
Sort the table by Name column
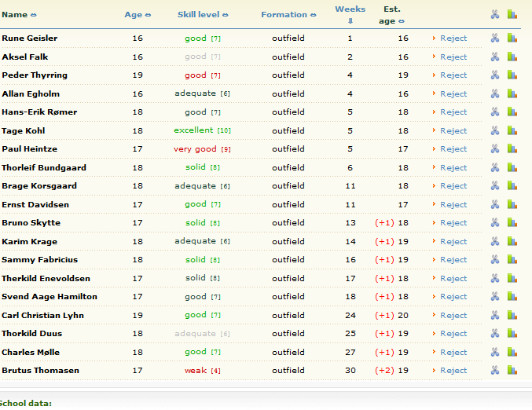tap(19, 15)
